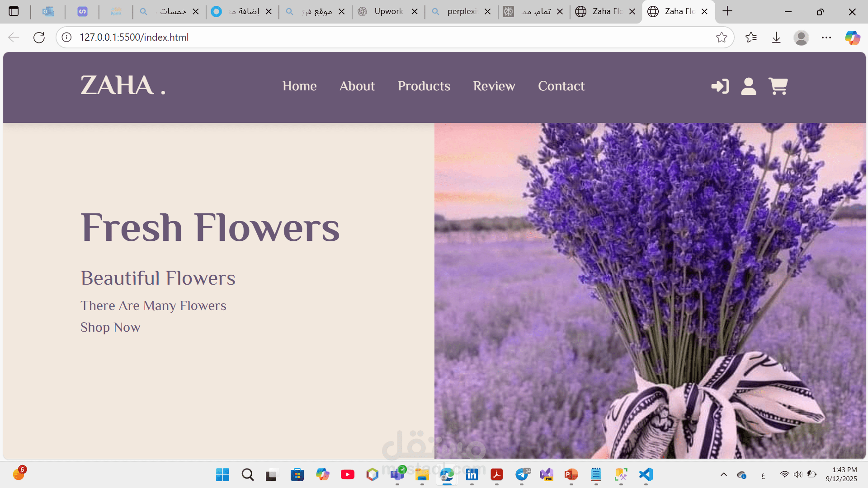Screen dimensions: 868x488
Task: Open Adobe Acrobat from taskbar
Action: click(x=497, y=474)
